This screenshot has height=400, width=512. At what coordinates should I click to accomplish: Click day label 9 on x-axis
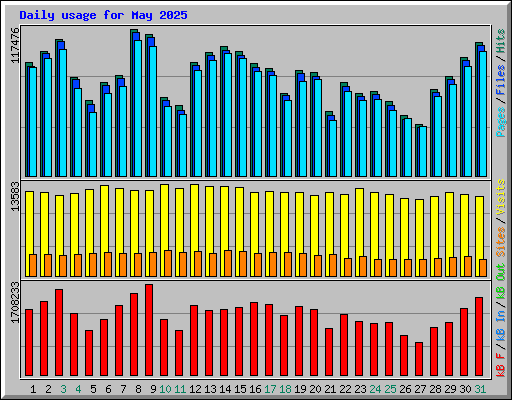pyautogui.click(x=153, y=389)
